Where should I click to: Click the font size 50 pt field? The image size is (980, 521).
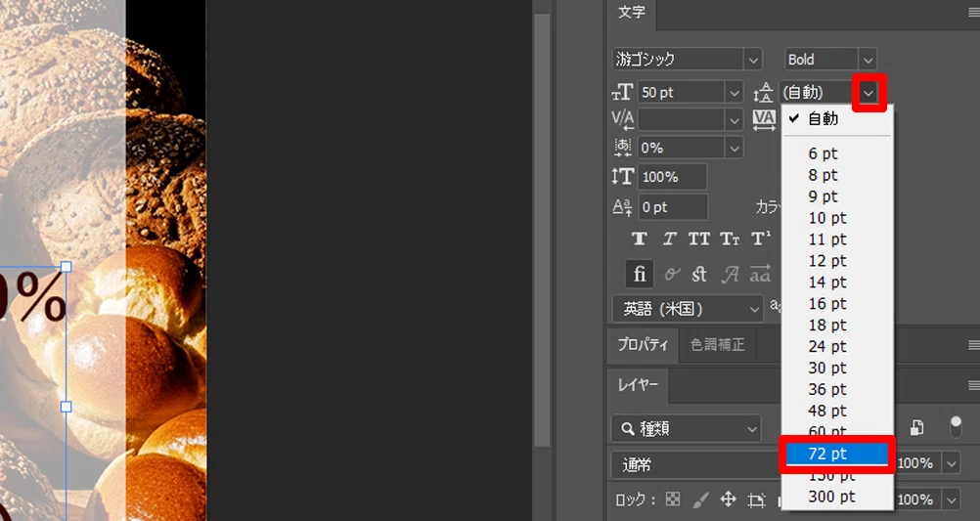click(682, 93)
